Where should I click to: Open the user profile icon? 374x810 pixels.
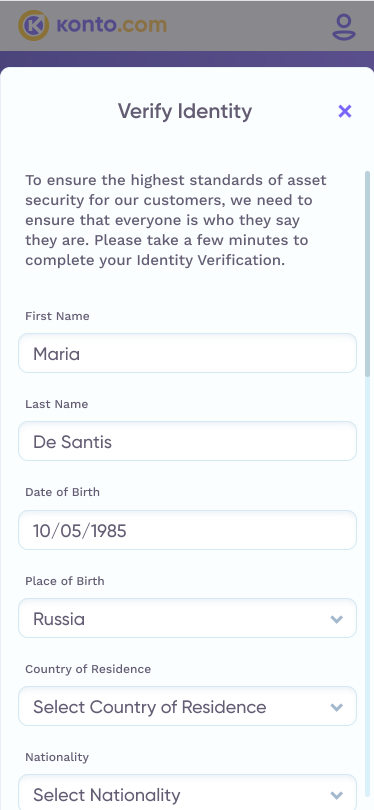point(344,27)
